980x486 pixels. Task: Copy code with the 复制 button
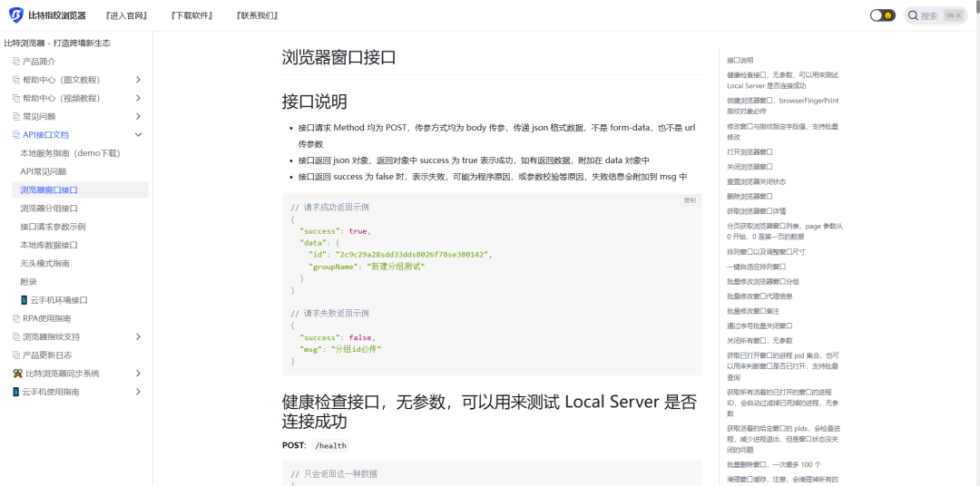(x=690, y=200)
